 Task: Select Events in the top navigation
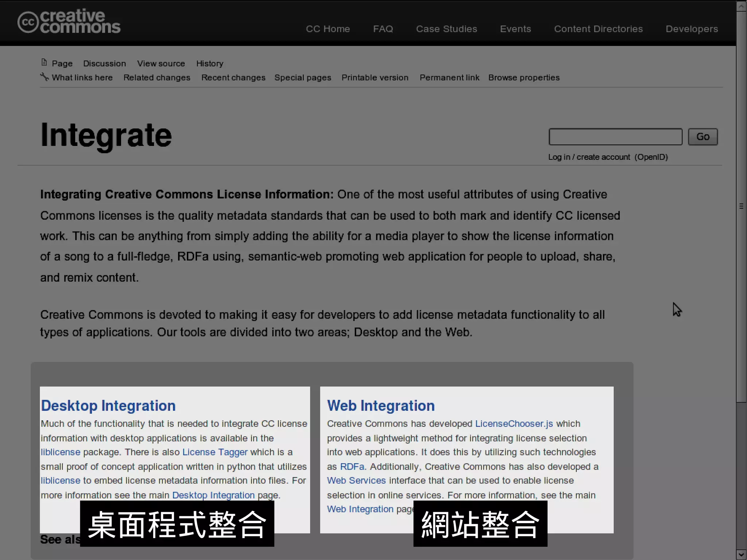point(515,29)
